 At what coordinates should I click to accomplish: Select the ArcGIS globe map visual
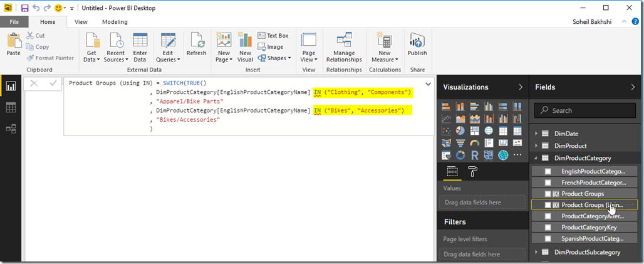click(x=503, y=156)
